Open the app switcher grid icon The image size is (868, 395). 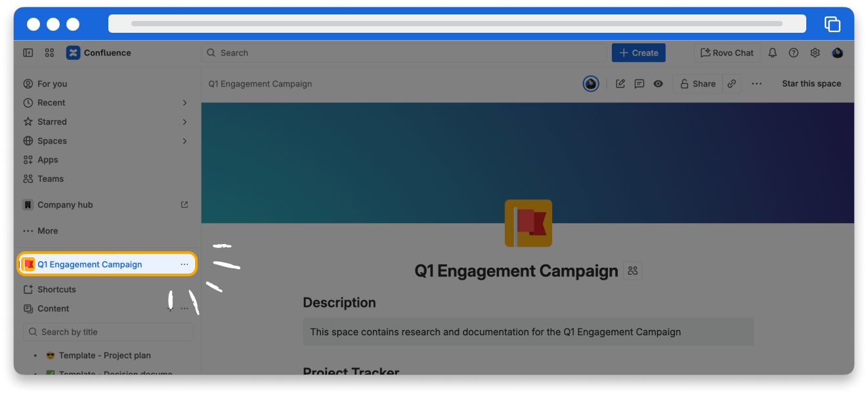coord(49,53)
